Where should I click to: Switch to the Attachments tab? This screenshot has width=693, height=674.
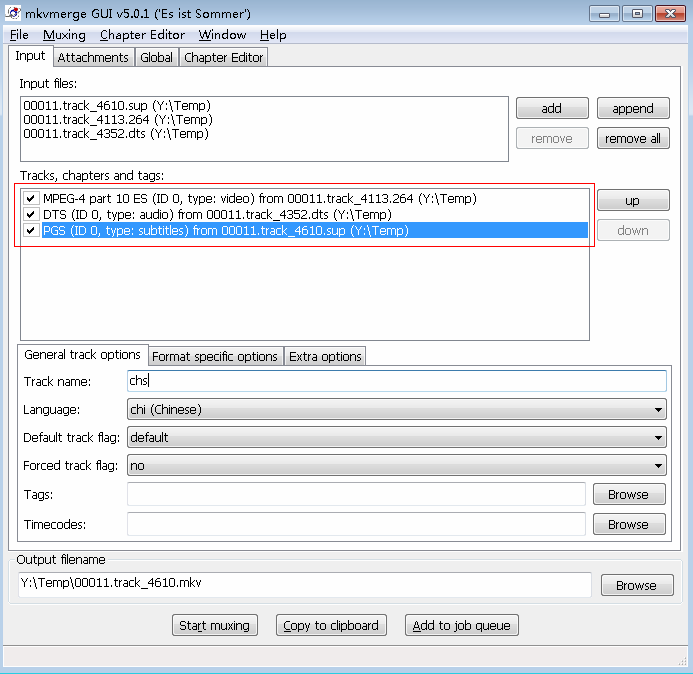pyautogui.click(x=93, y=57)
